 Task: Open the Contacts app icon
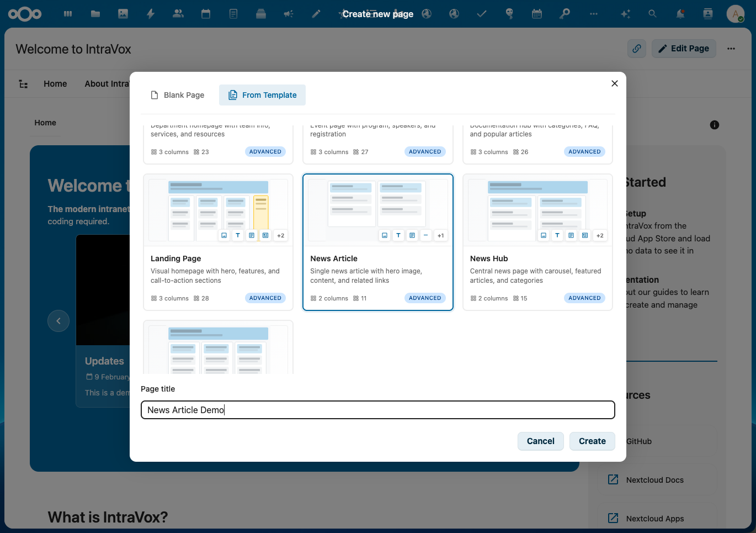point(178,13)
